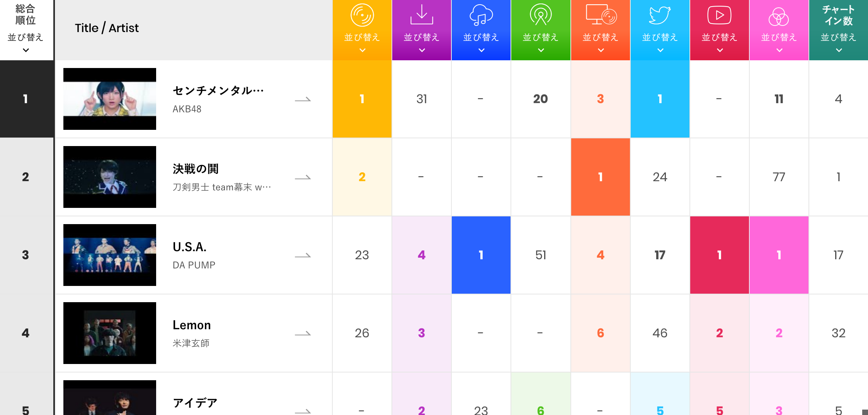The height and width of the screenshot is (415, 868).
Task: Open the U.S.A. song title link
Action: pos(189,247)
